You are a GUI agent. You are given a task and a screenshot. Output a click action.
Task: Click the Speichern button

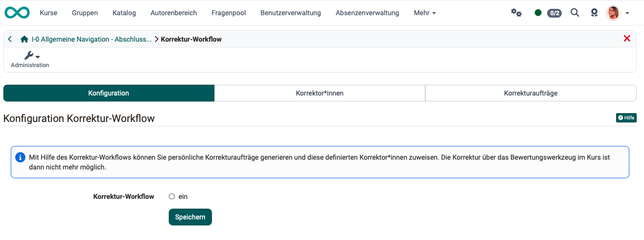pos(190,217)
